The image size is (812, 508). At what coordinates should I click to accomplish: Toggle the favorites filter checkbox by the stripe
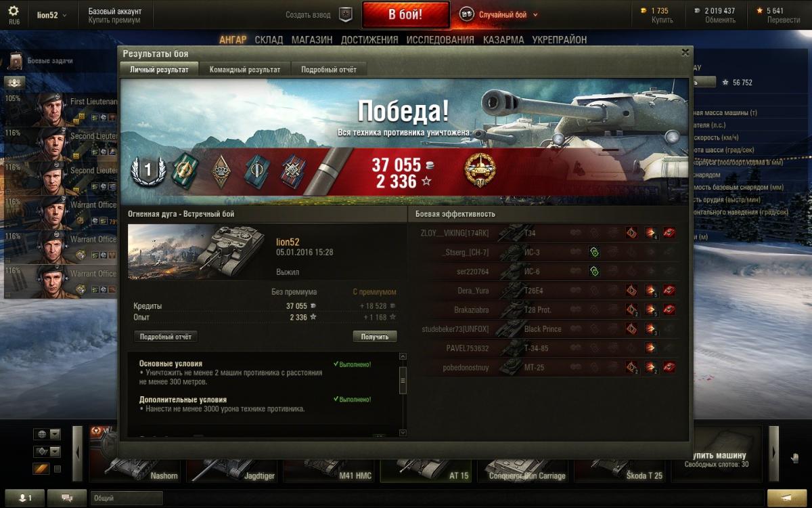coord(58,469)
